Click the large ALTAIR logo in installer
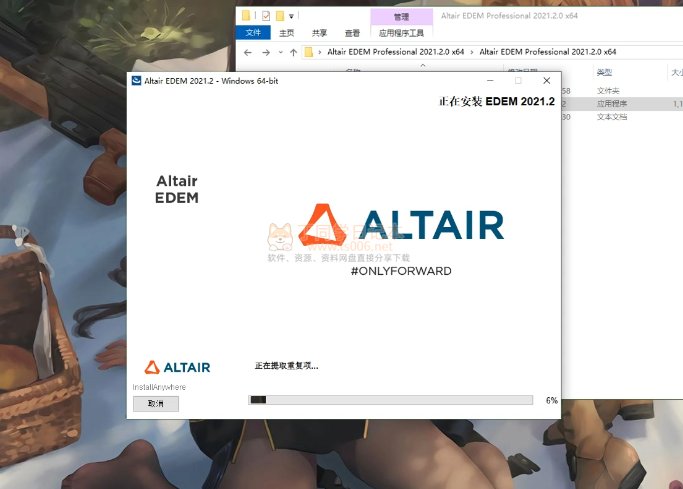This screenshot has width=683, height=489. (x=401, y=224)
